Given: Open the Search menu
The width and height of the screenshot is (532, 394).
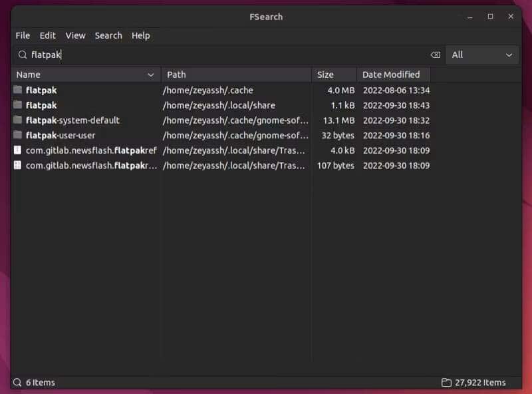Looking at the screenshot, I should (x=108, y=35).
